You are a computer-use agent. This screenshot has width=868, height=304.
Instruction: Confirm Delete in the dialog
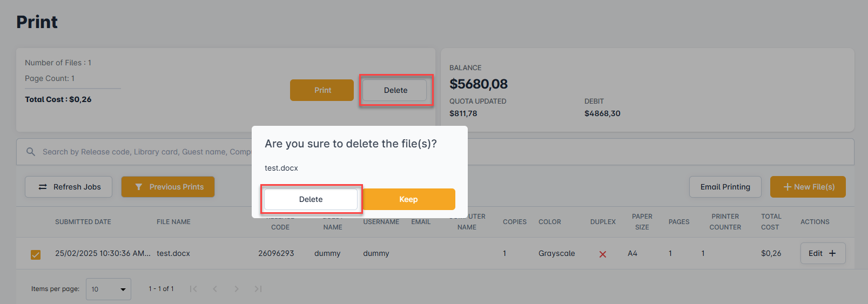click(311, 199)
